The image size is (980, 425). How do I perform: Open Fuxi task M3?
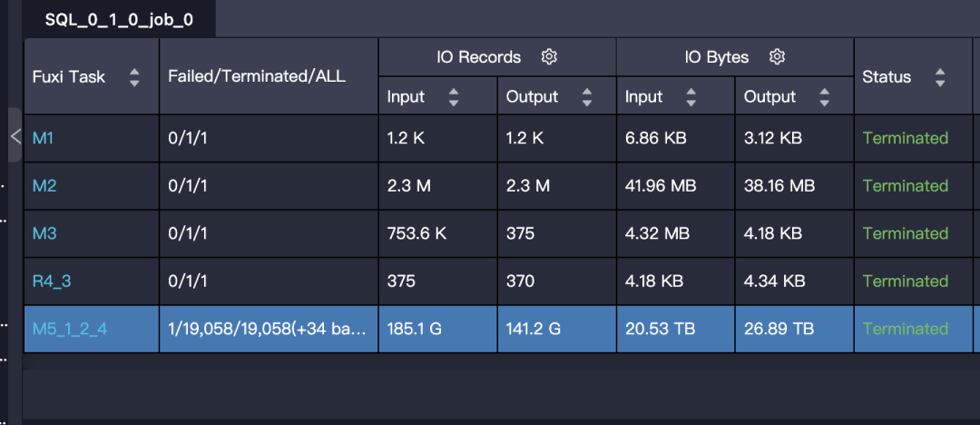[x=44, y=233]
